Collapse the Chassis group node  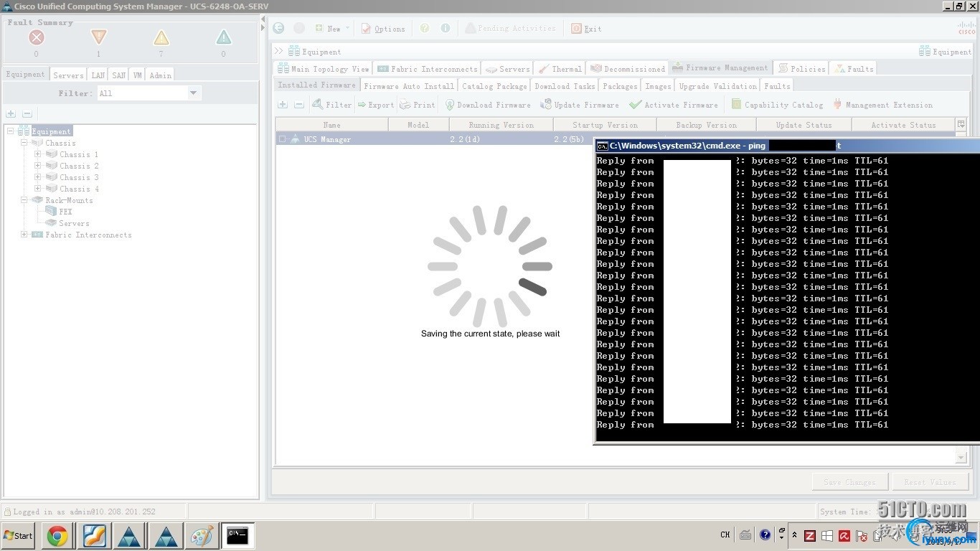pos(24,143)
